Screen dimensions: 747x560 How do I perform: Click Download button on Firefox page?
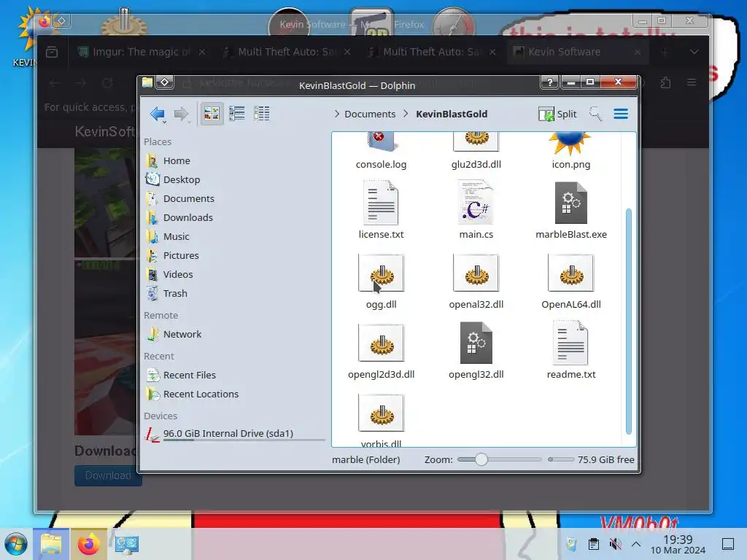108,475
